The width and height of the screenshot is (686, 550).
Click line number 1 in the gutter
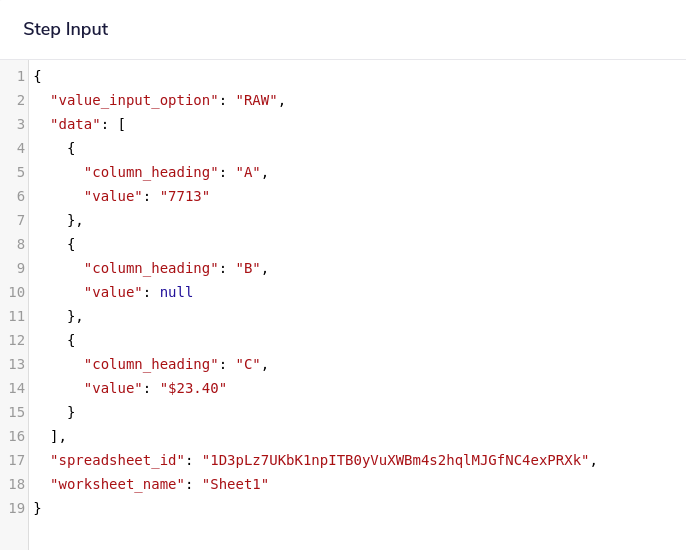[x=20, y=76]
